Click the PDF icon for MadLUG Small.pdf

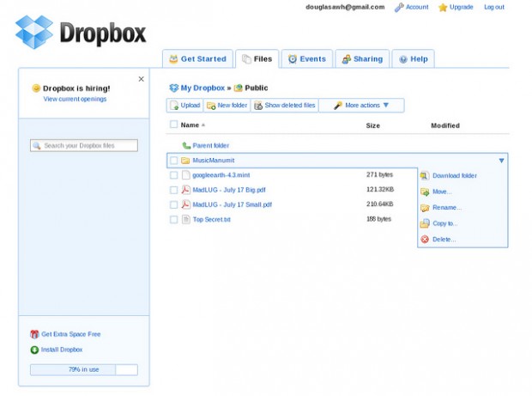click(x=185, y=204)
